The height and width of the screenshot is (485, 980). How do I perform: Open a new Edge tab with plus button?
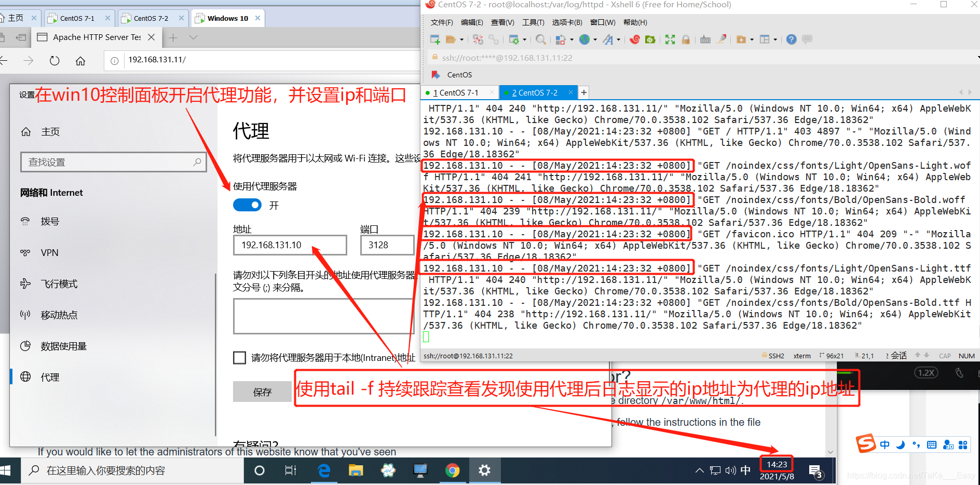point(173,37)
